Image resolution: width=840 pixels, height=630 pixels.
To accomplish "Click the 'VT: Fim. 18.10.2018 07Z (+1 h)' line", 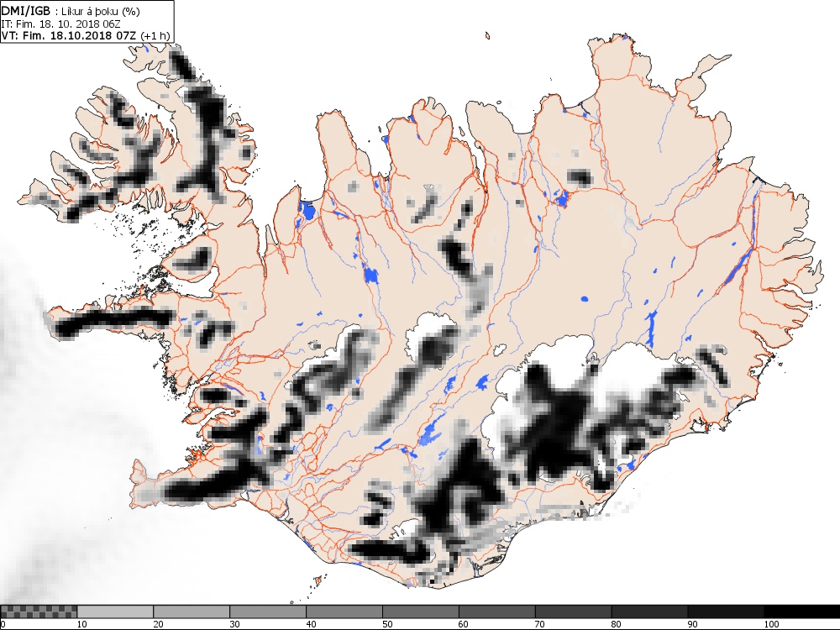I will (x=85, y=36).
